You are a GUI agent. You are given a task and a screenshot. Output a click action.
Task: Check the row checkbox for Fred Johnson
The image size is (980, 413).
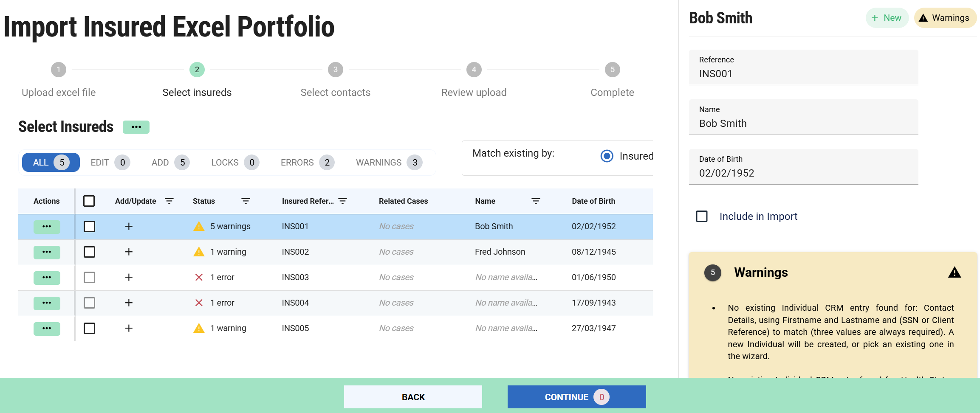click(89, 252)
